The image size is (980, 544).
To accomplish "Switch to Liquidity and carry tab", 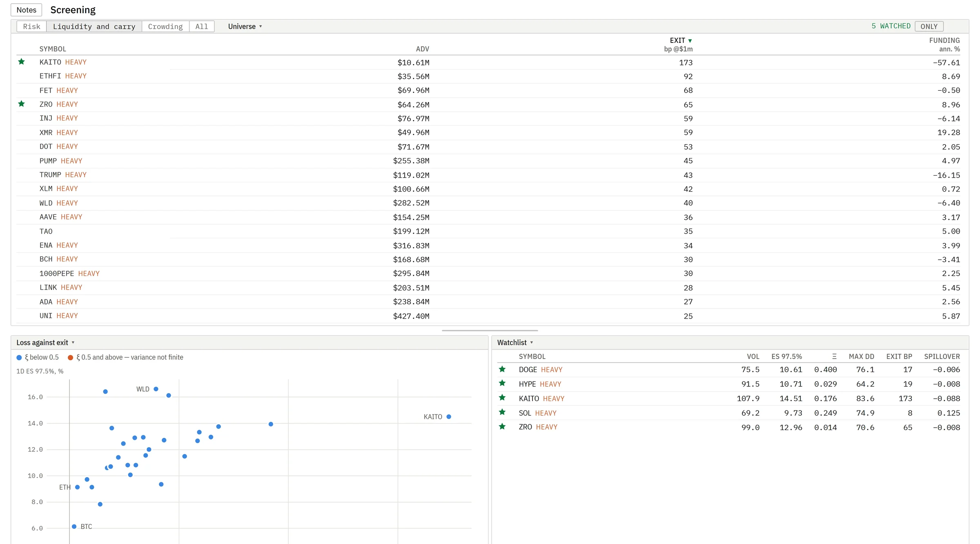I will pos(94,27).
